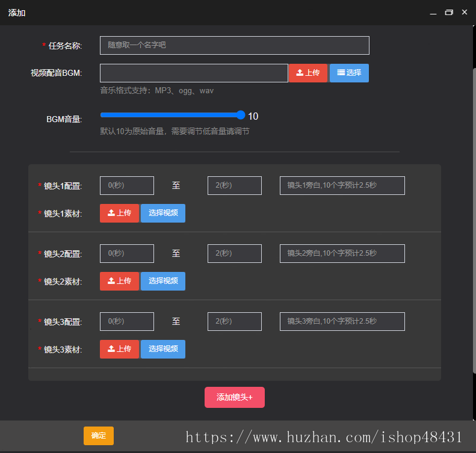The height and width of the screenshot is (453, 476).
Task: Click the 镜头2旁白 narration input field
Action: point(342,253)
